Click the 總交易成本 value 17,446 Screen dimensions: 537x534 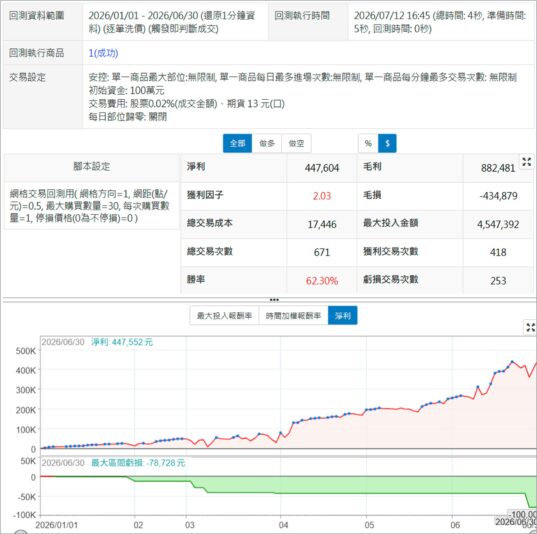point(322,224)
